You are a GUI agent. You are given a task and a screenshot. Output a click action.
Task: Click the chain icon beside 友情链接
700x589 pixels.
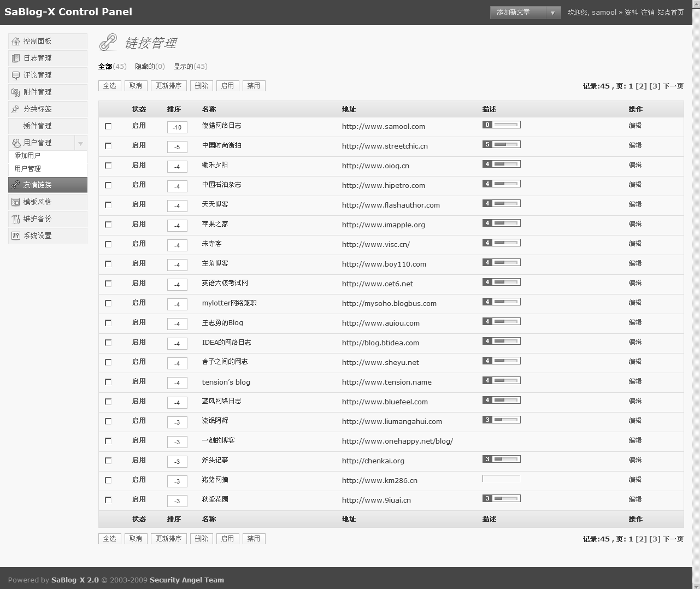coord(16,185)
